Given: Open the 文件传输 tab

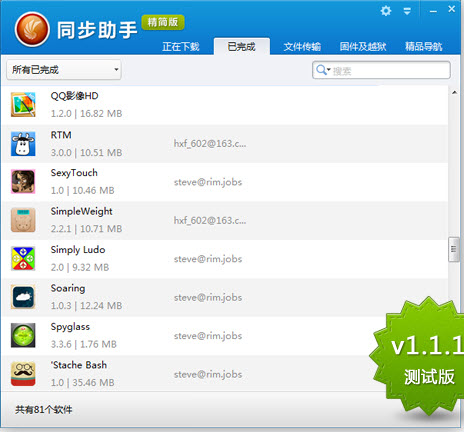Looking at the screenshot, I should (x=302, y=46).
